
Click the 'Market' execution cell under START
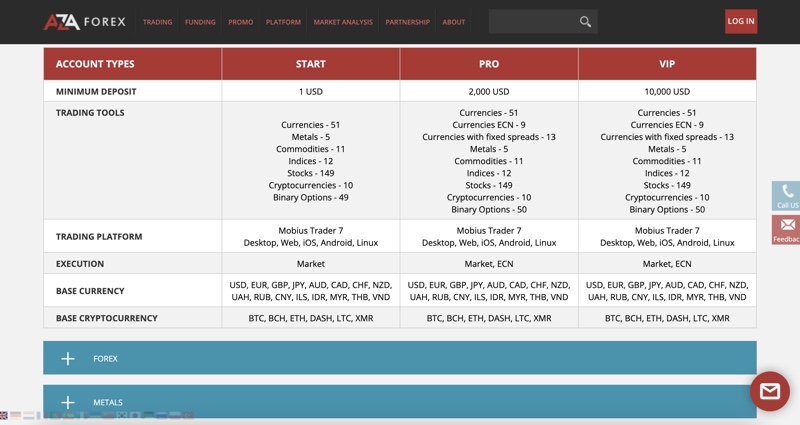click(311, 264)
